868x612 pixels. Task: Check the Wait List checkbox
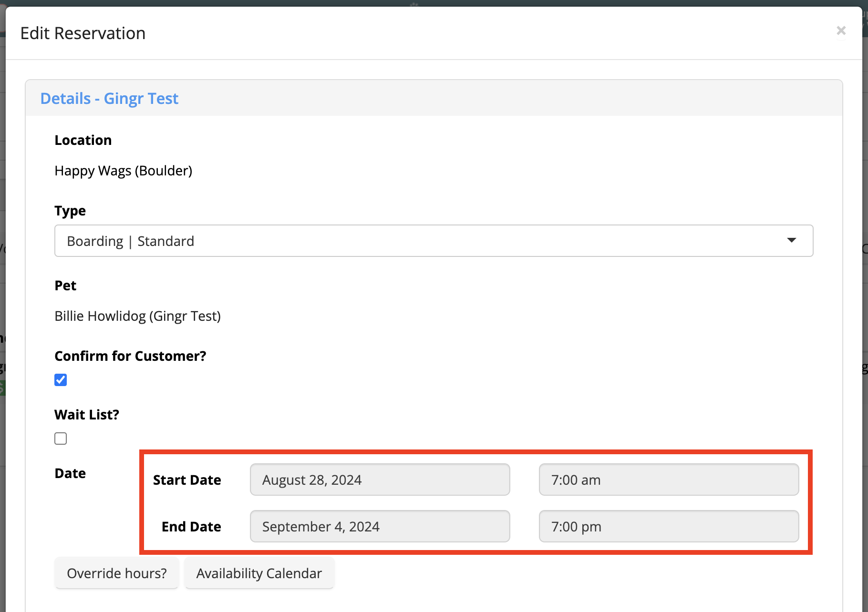pos(61,439)
